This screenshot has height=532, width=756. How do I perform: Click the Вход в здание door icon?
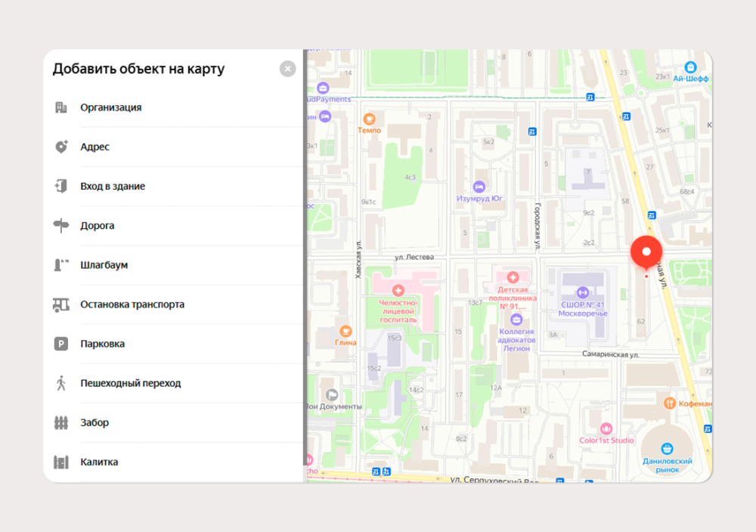[61, 186]
